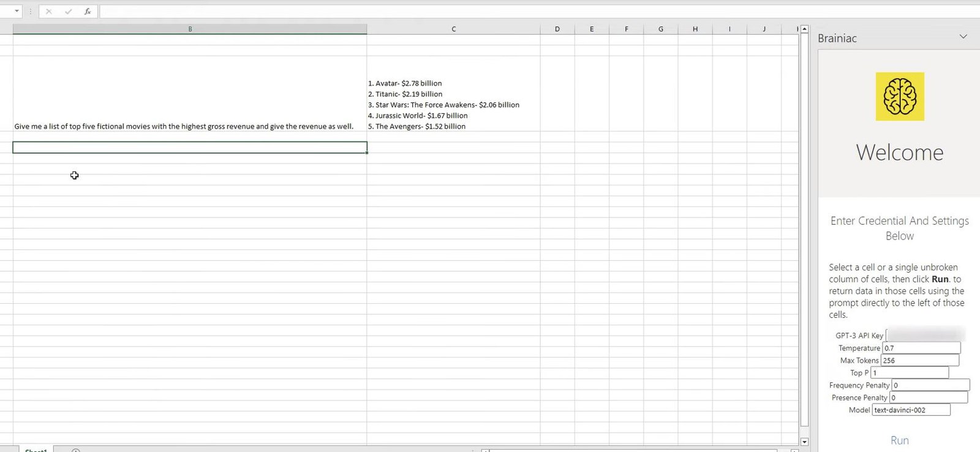The height and width of the screenshot is (452, 980).
Task: Click the Top P field
Action: pos(910,372)
